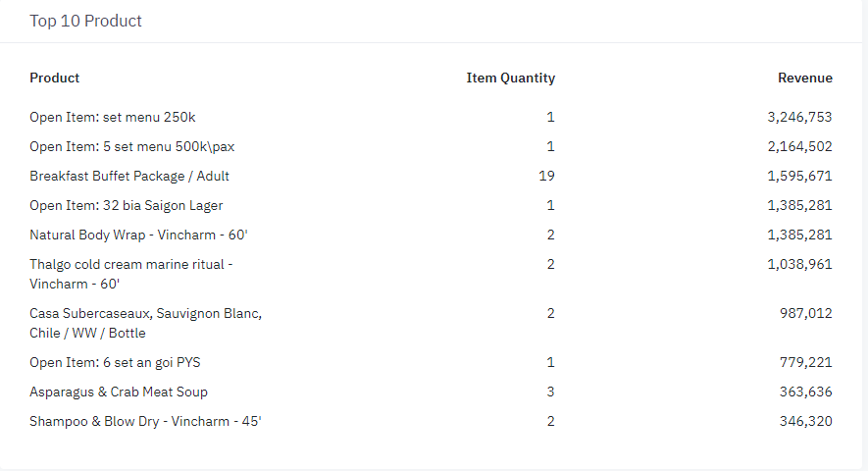The width and height of the screenshot is (868, 471).
Task: Select the Revenue column header
Action: (804, 78)
